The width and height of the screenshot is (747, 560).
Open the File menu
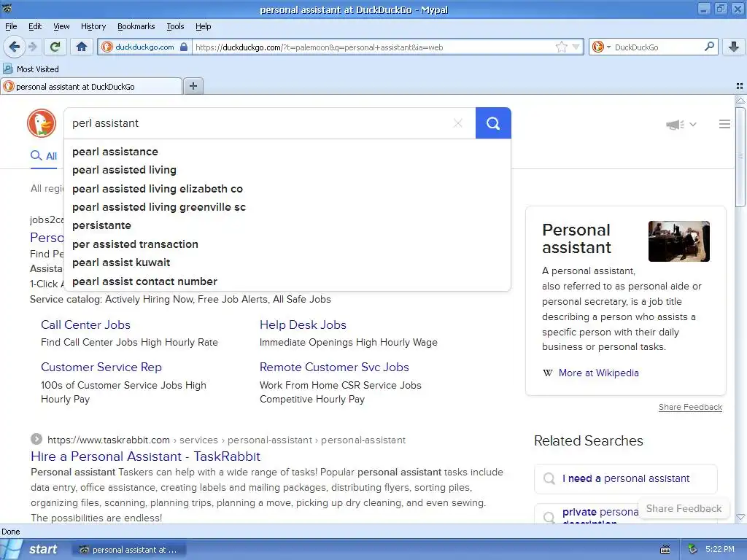tap(11, 26)
